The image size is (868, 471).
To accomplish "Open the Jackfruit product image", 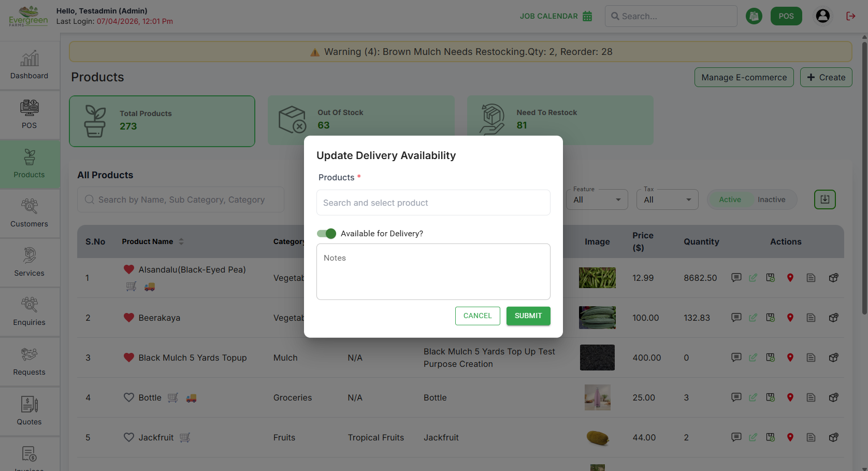I will click(597, 437).
